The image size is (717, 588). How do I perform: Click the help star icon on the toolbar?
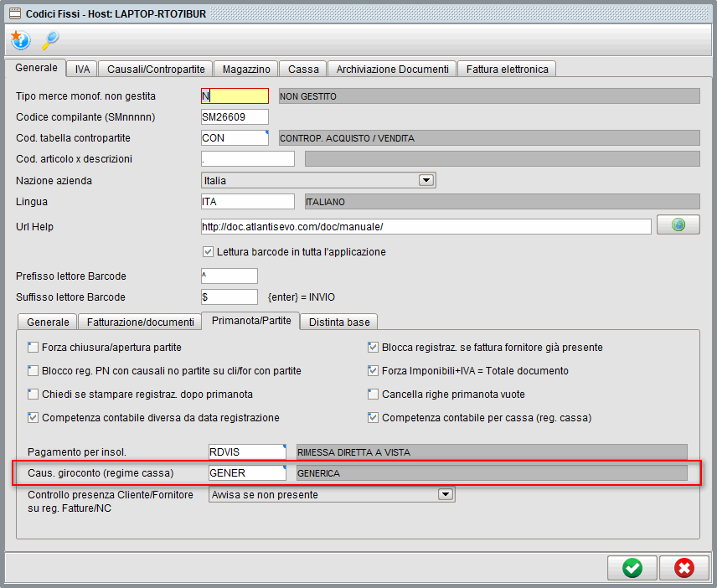coord(20,39)
